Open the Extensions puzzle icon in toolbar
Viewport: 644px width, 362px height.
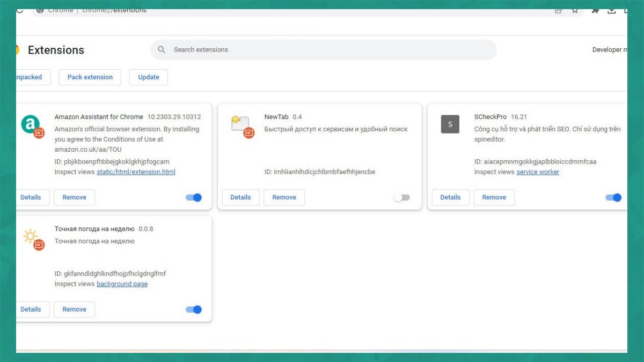coord(595,10)
